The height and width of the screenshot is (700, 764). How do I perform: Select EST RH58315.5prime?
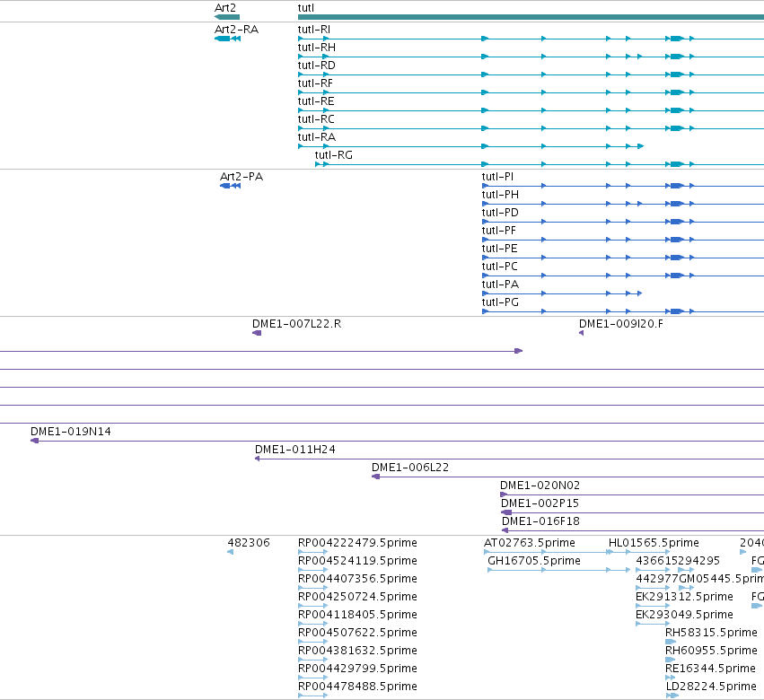[x=711, y=633]
